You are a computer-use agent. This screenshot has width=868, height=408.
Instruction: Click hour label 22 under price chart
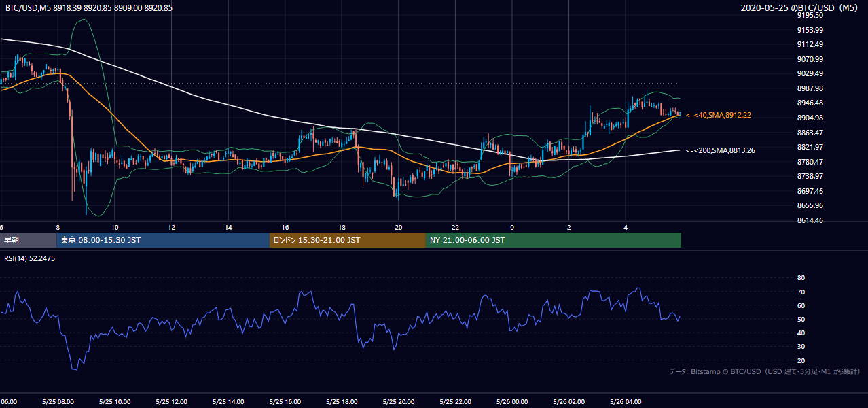[455, 227]
